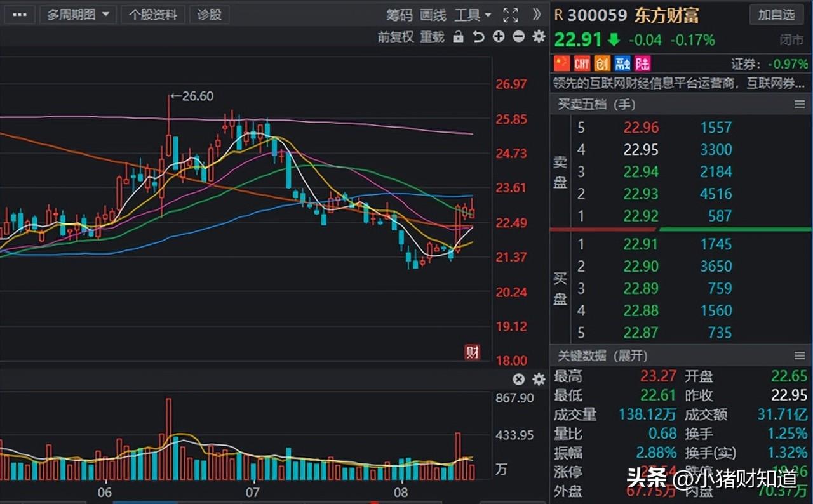The height and width of the screenshot is (504, 813).
Task: Select the 画线 drawing tool
Action: coord(433,15)
